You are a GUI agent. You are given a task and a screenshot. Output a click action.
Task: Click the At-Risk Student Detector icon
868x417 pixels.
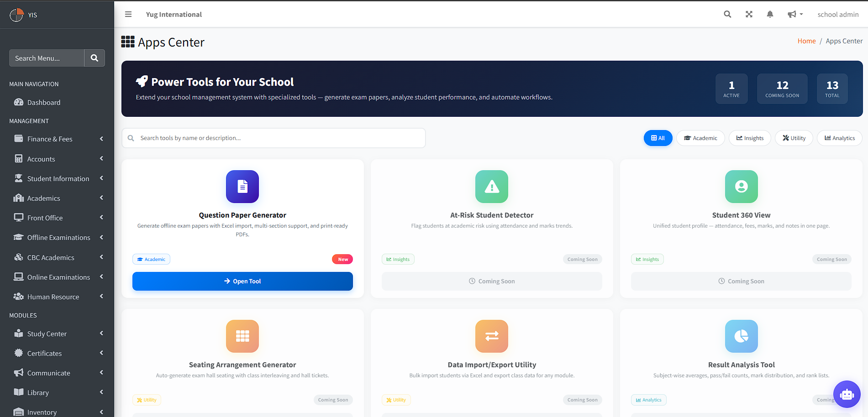tap(492, 187)
